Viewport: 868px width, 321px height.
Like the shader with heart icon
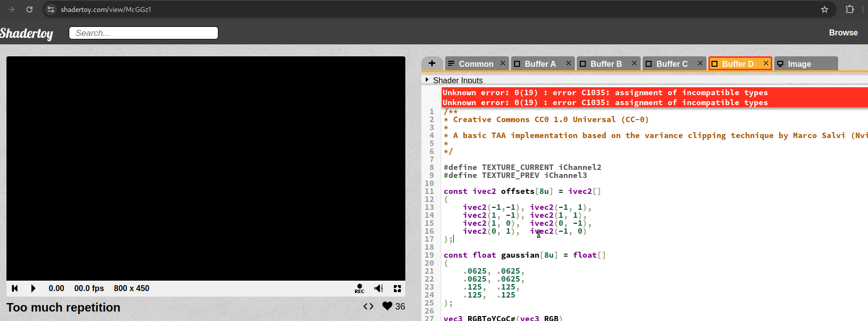[x=387, y=306]
